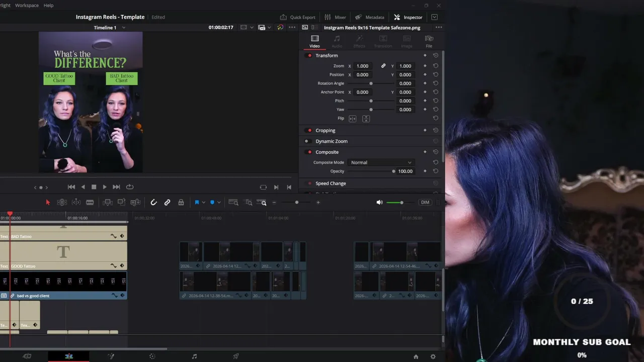Toggle the Inspector panel button
The height and width of the screenshot is (362, 644).
[408, 17]
